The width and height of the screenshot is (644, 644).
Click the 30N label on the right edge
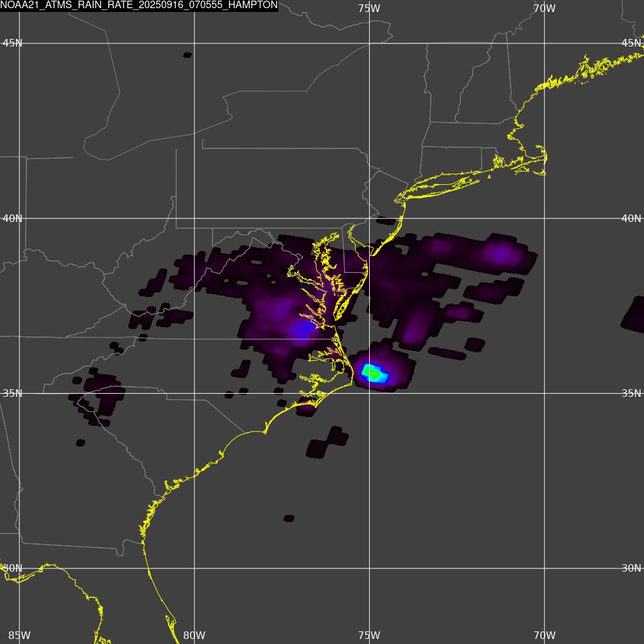point(631,569)
